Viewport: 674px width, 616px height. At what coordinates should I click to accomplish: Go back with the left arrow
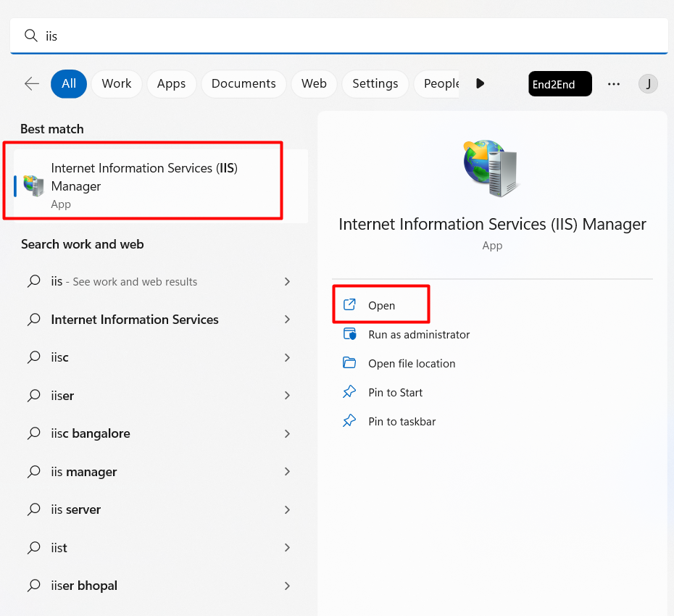32,83
